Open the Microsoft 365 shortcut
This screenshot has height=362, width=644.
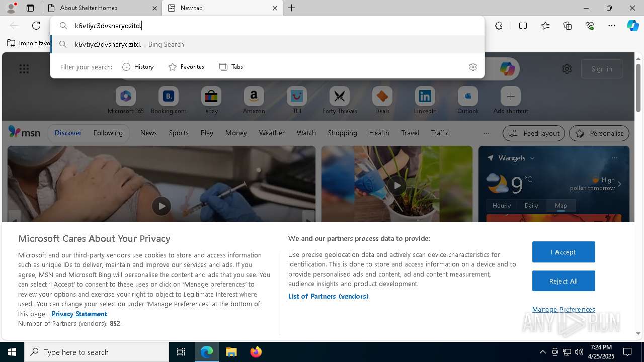pyautogui.click(x=126, y=100)
